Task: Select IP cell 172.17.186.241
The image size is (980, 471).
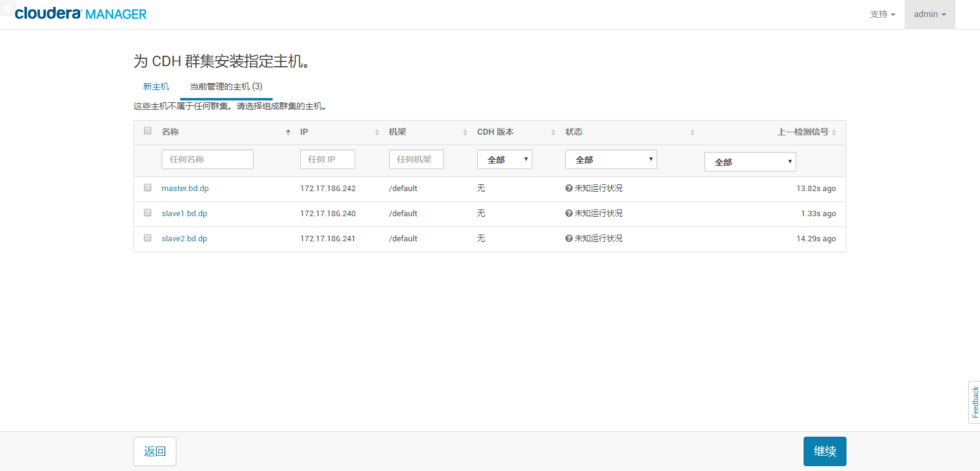Action: click(x=328, y=238)
